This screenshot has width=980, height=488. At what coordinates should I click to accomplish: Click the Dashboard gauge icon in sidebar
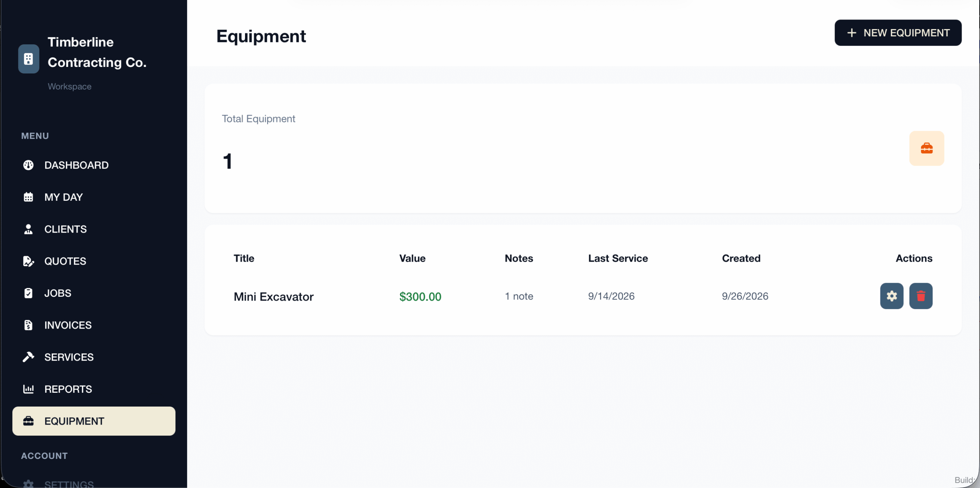tap(28, 165)
